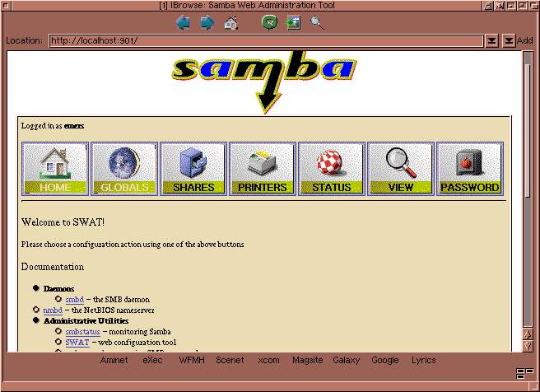Open the Google bookmark
This screenshot has width=540, height=392.
click(x=385, y=360)
